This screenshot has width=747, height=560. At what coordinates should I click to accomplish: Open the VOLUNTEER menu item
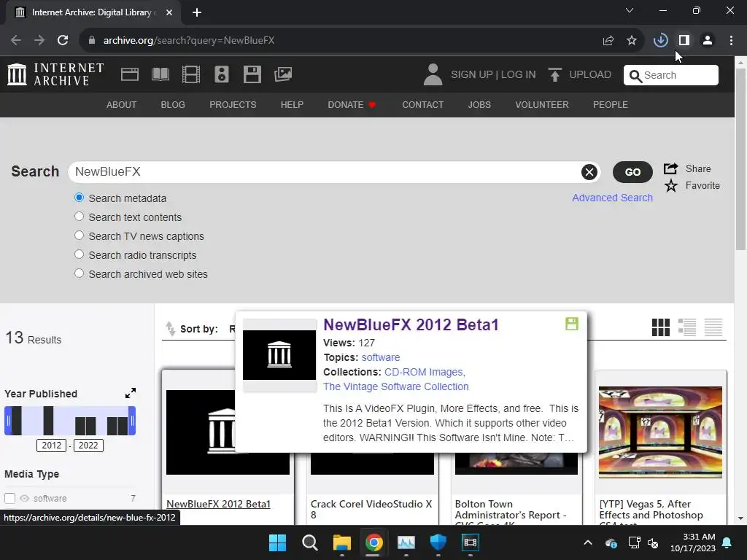pyautogui.click(x=542, y=105)
